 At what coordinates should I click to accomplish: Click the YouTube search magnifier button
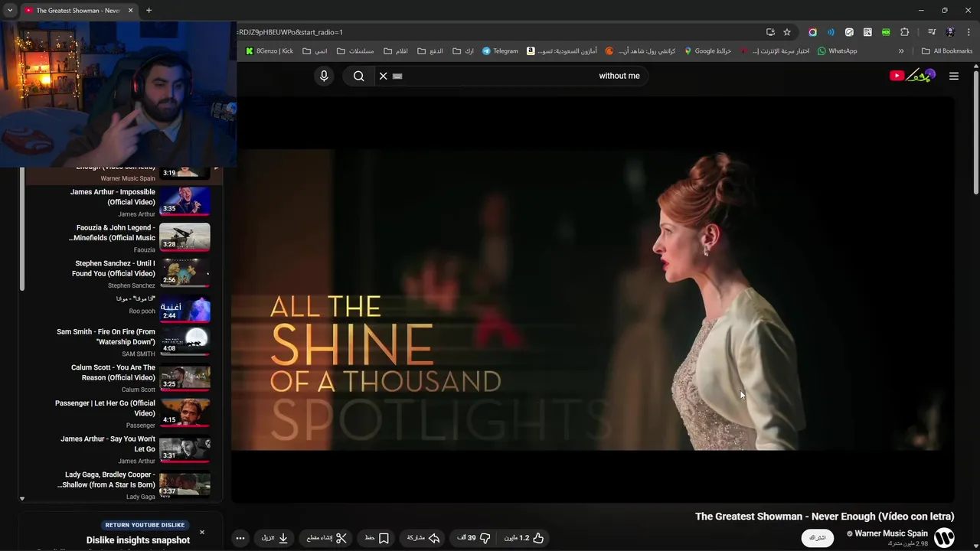[x=358, y=76]
